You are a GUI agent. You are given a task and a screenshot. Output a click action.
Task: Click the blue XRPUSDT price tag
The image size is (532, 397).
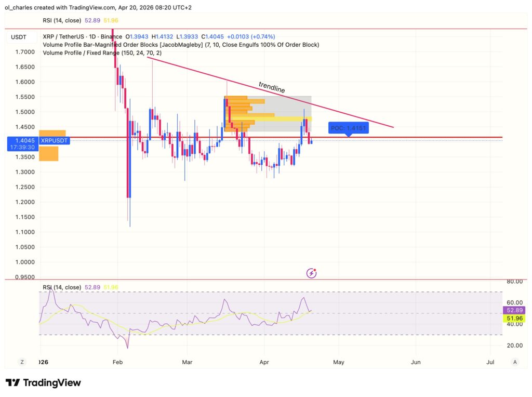55,140
